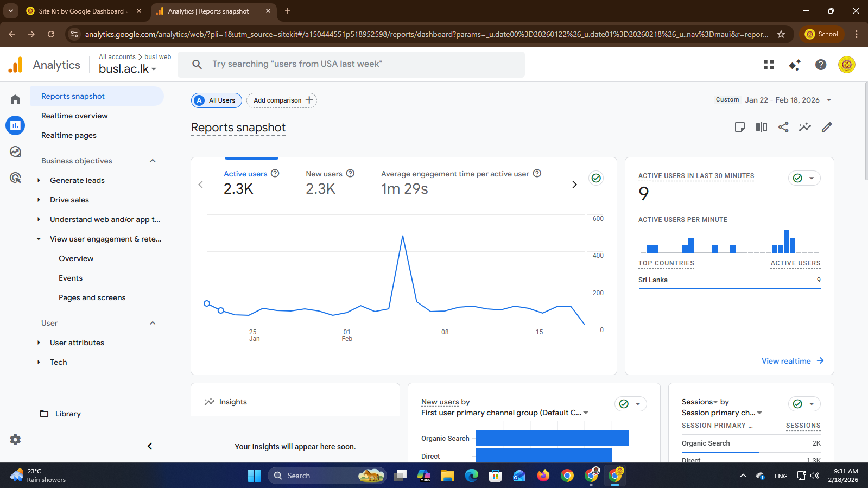
Task: Open the Home icon in left rail
Action: point(15,99)
